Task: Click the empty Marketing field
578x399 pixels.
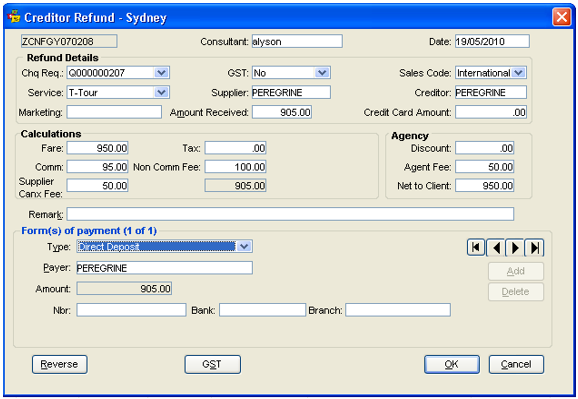Action: (114, 112)
